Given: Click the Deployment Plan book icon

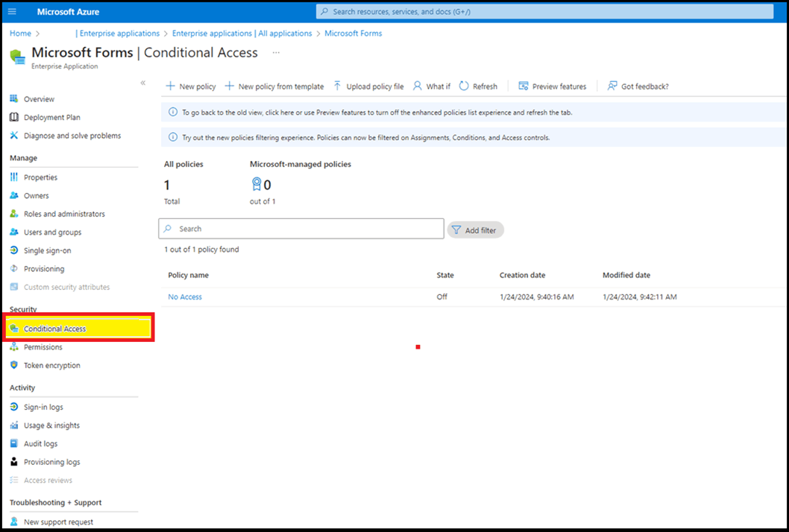Looking at the screenshot, I should [x=14, y=117].
